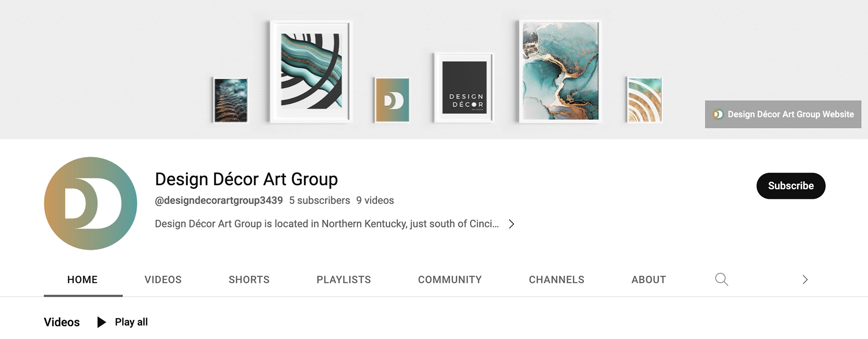View the About tab
This screenshot has height=339, width=868.
[648, 280]
